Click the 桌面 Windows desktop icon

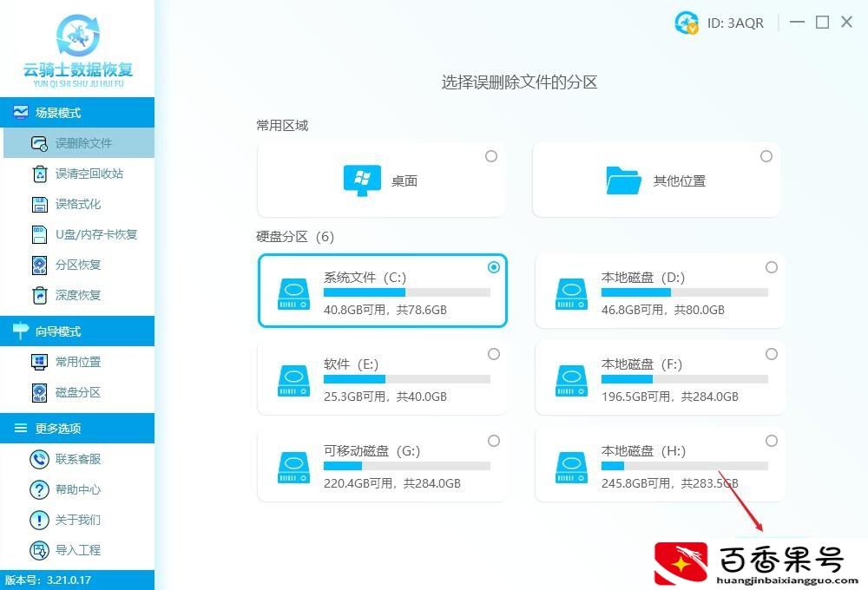click(362, 180)
